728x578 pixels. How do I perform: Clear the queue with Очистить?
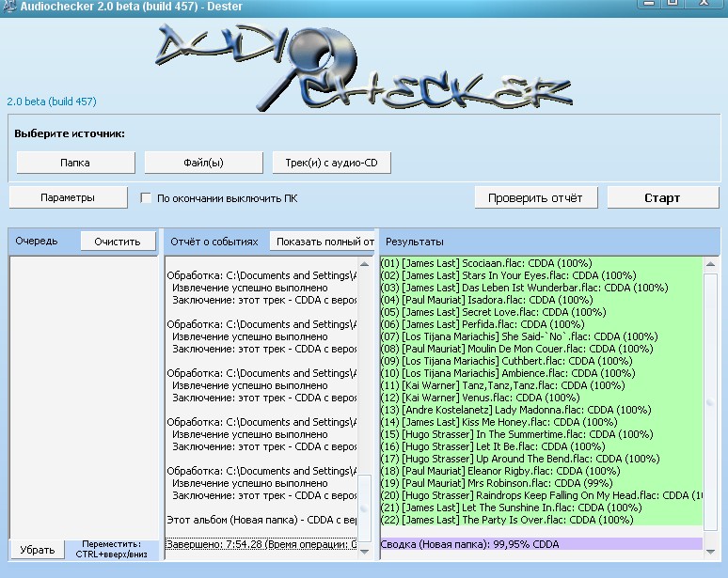[x=118, y=242]
